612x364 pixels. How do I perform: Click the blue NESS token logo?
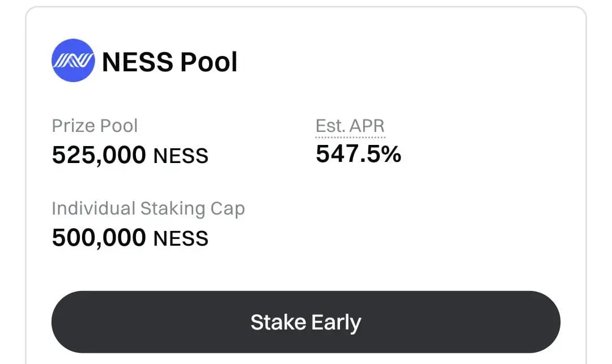pos(73,61)
